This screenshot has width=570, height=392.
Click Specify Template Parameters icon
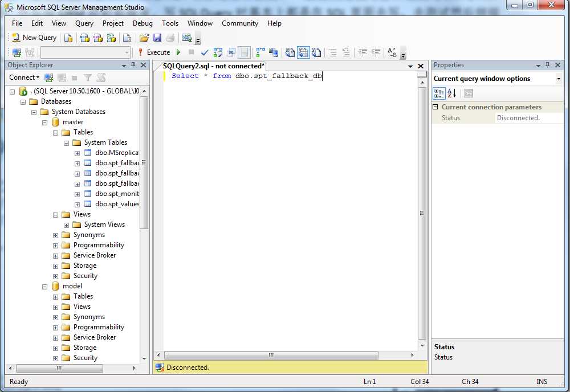pos(392,52)
